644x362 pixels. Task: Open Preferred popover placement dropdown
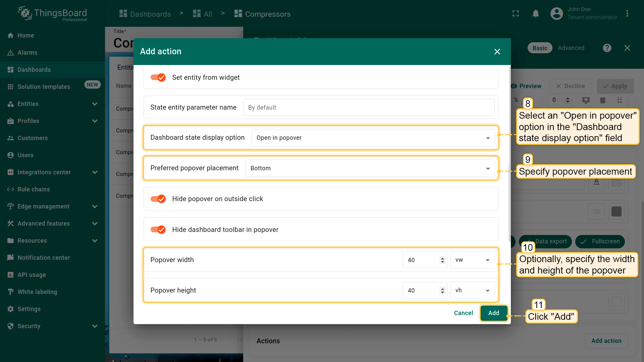click(x=370, y=168)
